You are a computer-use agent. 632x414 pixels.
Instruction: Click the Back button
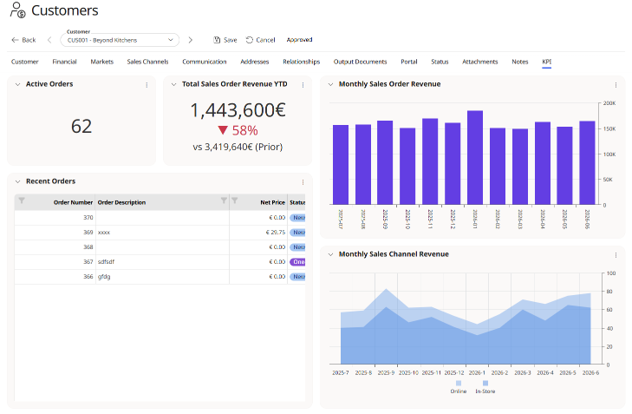(x=24, y=40)
